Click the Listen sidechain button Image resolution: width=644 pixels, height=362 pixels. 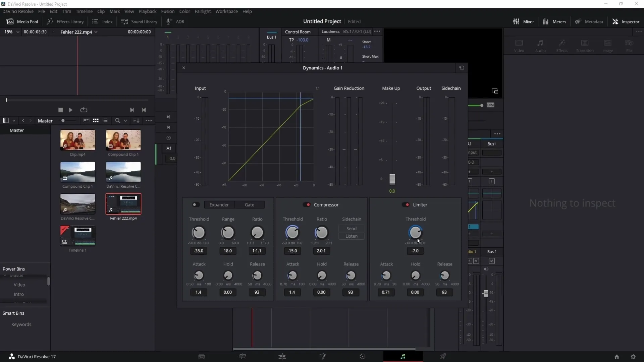(x=352, y=236)
